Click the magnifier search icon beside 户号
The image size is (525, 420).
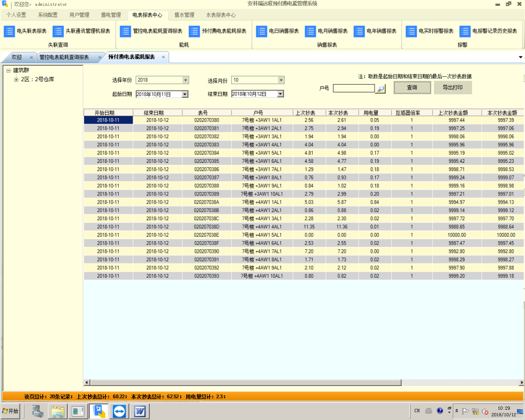[x=380, y=89]
